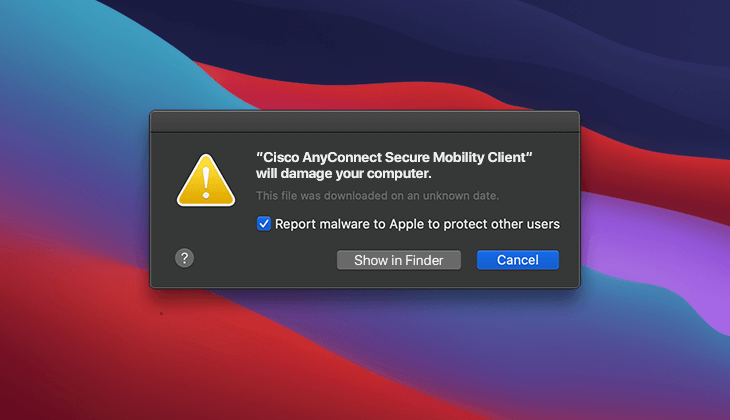Image resolution: width=730 pixels, height=420 pixels.
Task: Click empty dialog space left of Show in Finder
Action: tap(265, 260)
